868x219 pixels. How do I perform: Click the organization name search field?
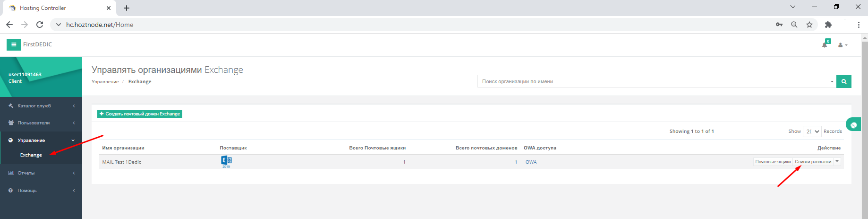click(654, 81)
